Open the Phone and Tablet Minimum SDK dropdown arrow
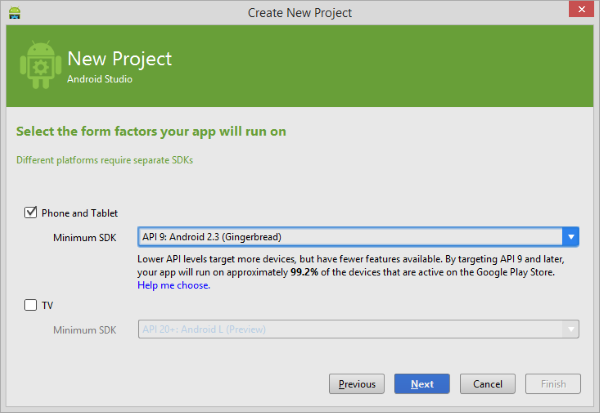 tap(571, 237)
